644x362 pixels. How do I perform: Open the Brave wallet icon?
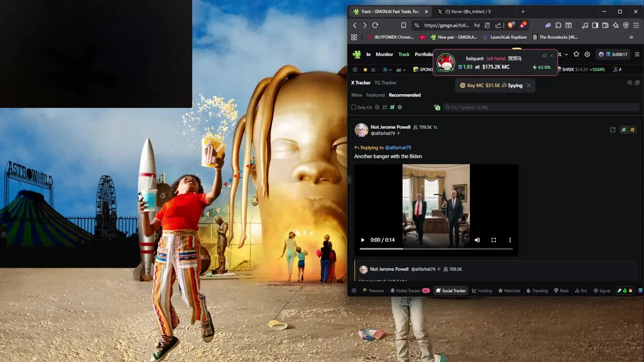coord(605,25)
